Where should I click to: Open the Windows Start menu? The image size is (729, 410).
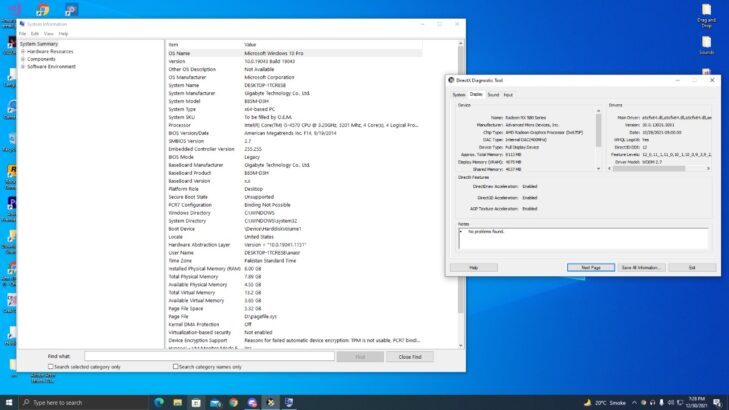pyautogui.click(x=9, y=403)
